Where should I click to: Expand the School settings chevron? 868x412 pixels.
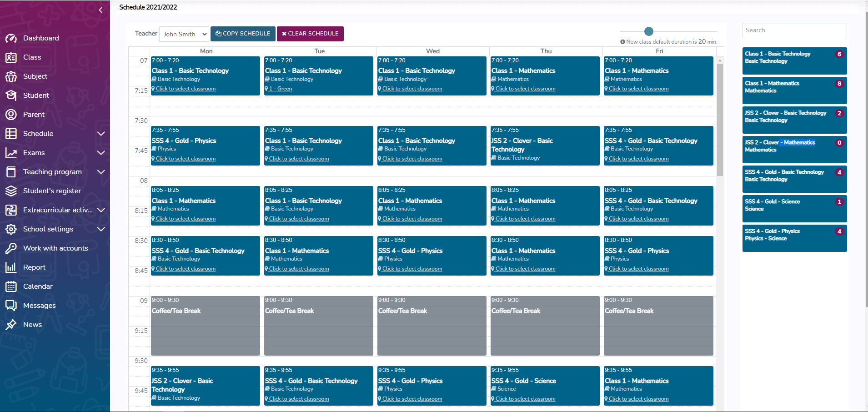click(101, 229)
